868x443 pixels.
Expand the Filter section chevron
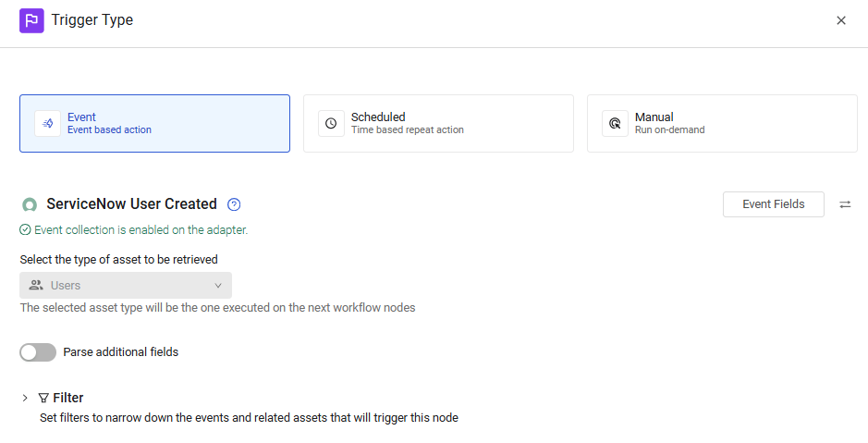pyautogui.click(x=25, y=398)
